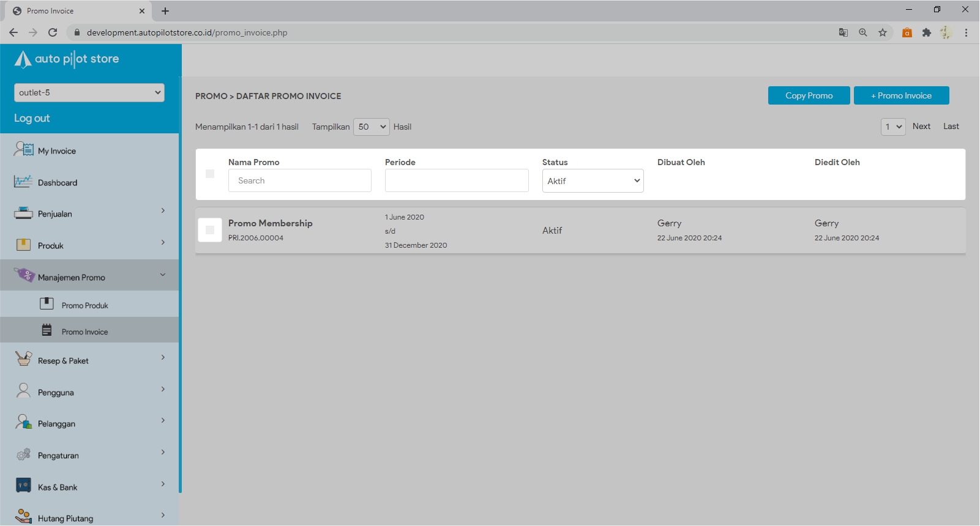Change the Tampilkan results-per-page dropdown

click(x=372, y=127)
